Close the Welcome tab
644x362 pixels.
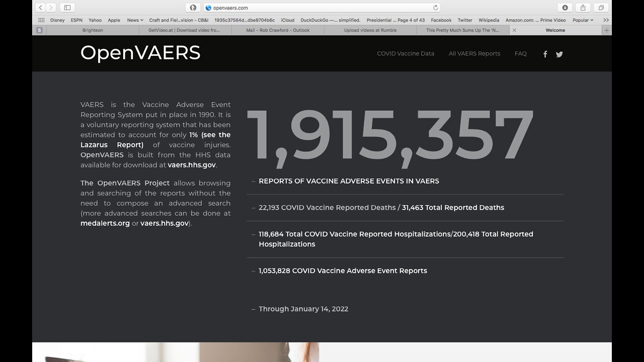click(514, 30)
